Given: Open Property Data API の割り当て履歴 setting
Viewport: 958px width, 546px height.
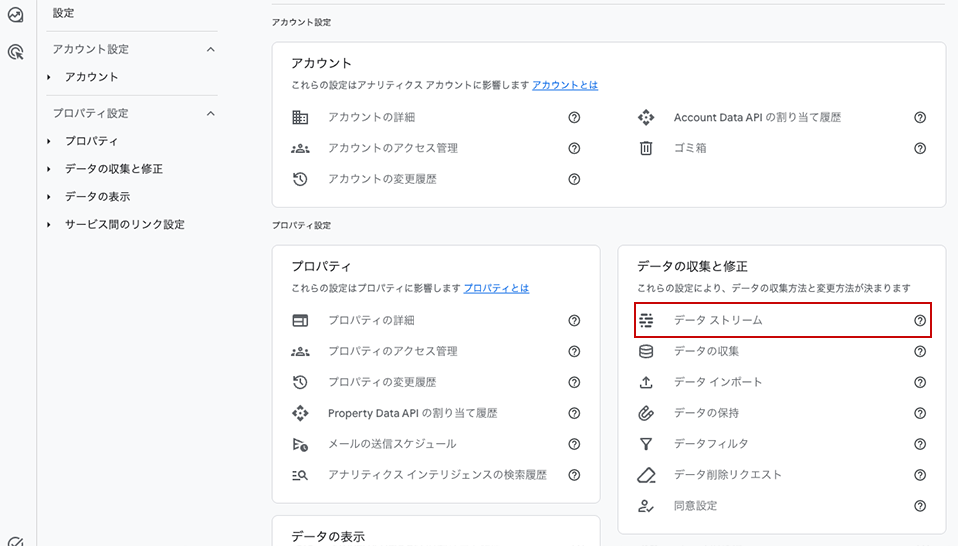Looking at the screenshot, I should 412,413.
